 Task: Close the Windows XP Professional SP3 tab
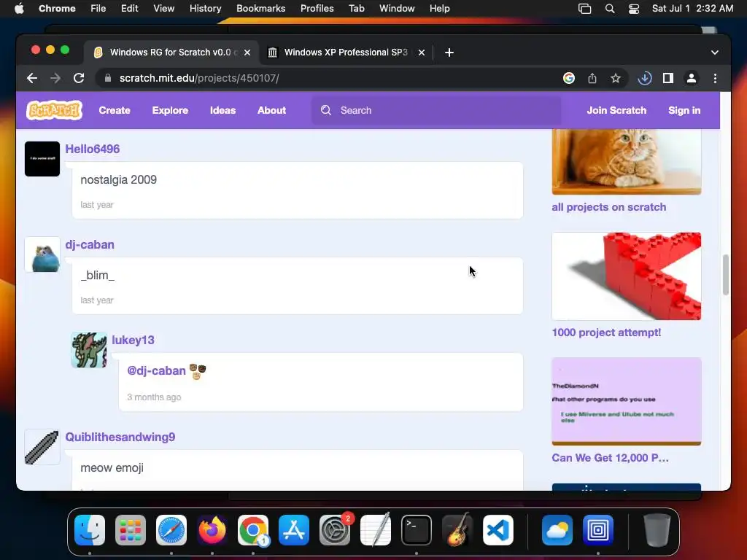tap(422, 52)
